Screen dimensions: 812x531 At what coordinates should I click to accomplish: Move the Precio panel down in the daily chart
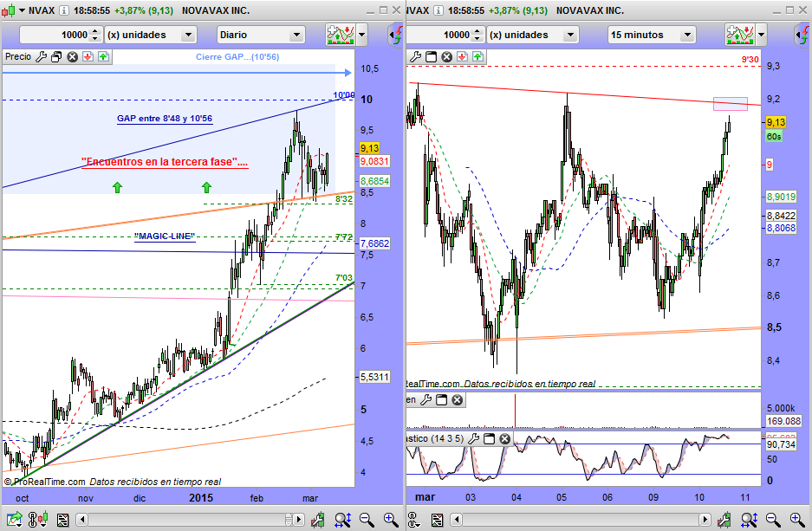pos(88,57)
